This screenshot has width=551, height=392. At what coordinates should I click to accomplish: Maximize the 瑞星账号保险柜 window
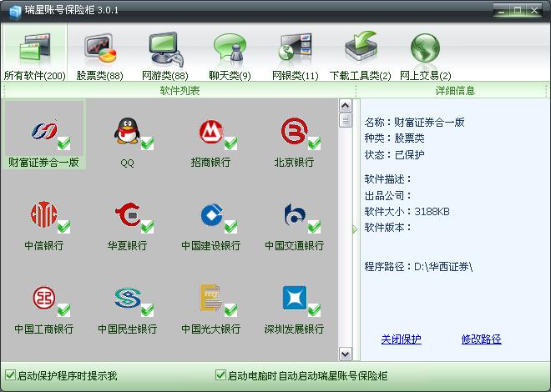pos(518,11)
